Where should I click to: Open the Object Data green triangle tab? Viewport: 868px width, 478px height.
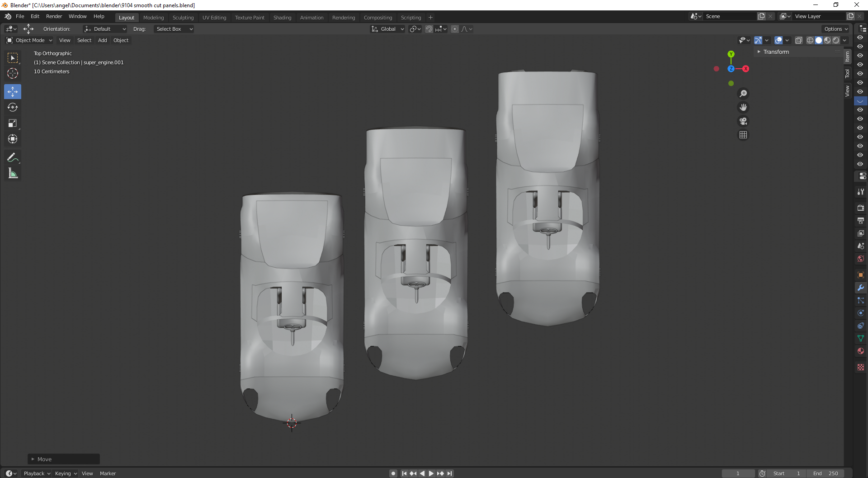pos(860,338)
